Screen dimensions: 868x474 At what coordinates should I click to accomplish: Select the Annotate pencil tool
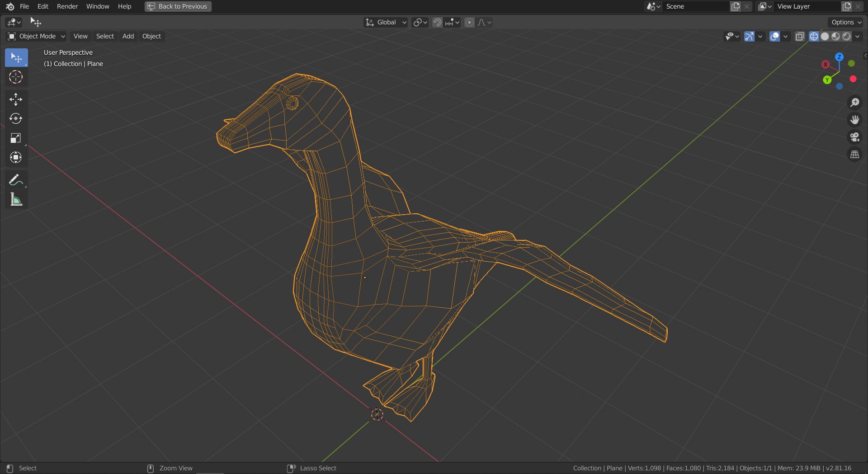point(16,180)
